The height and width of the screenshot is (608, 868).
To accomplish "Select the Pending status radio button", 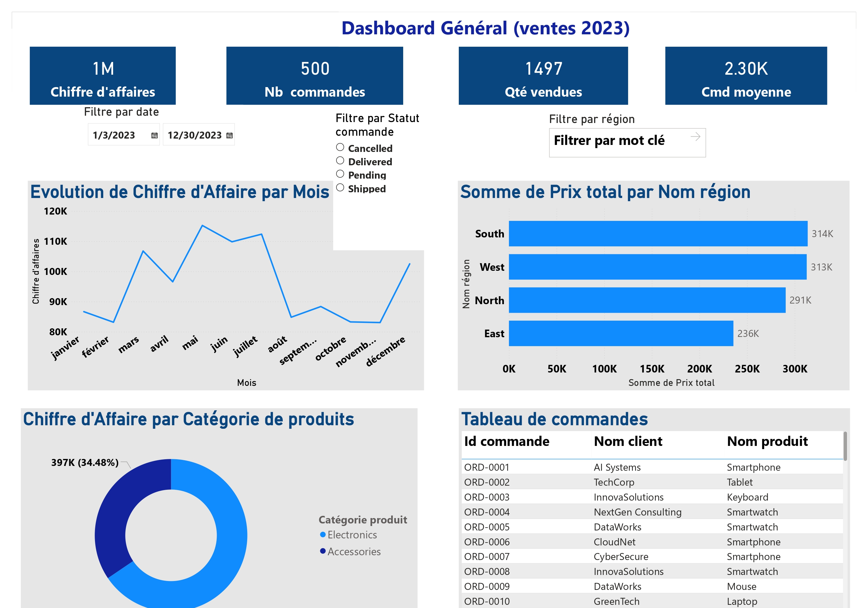I will [x=340, y=174].
